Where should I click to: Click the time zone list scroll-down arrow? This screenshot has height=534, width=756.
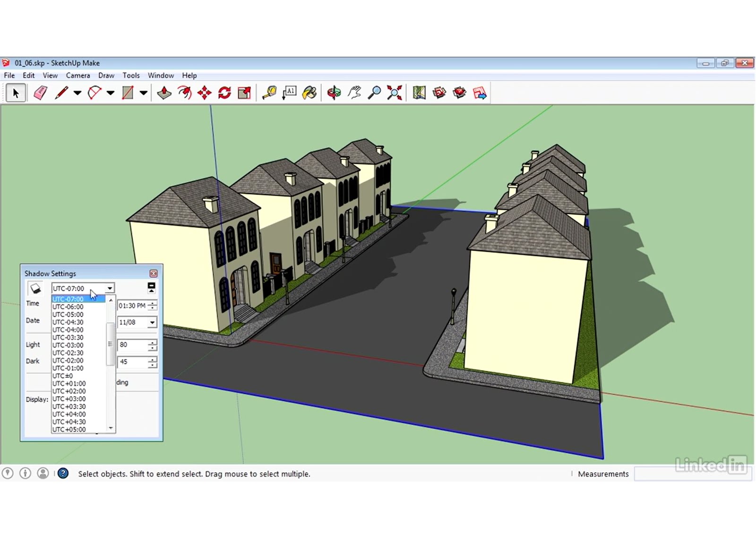pyautogui.click(x=111, y=428)
